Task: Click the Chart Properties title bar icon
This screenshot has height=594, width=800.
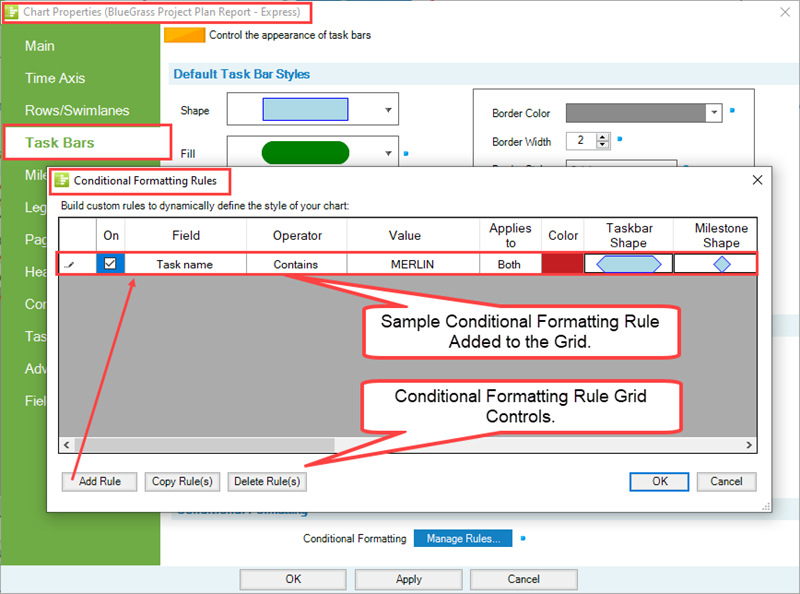Action: coord(13,13)
